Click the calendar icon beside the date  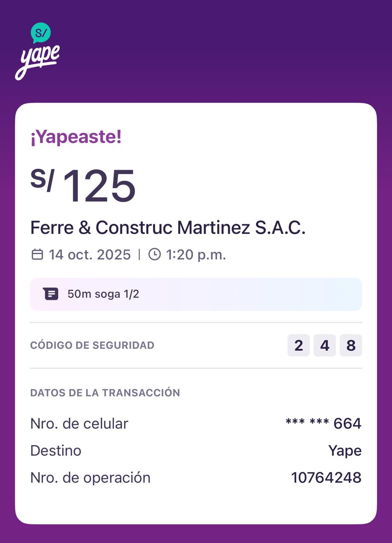[x=37, y=255]
